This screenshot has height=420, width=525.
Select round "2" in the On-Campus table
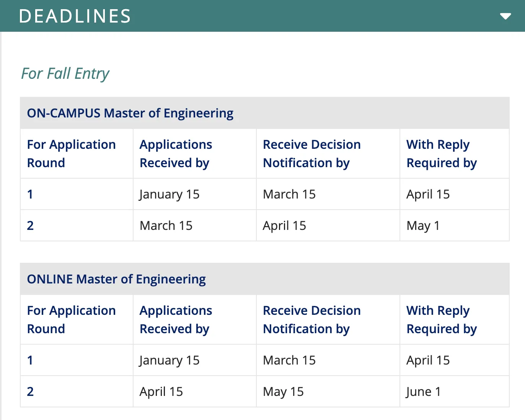tap(30, 226)
